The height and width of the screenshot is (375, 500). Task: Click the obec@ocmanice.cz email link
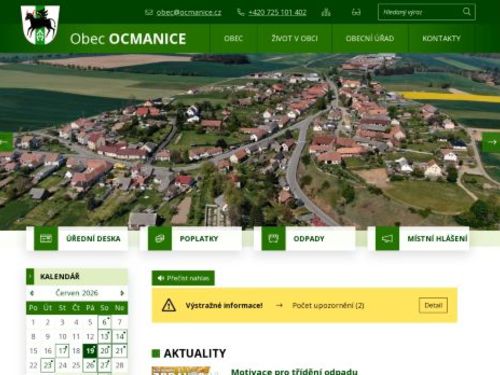189,12
